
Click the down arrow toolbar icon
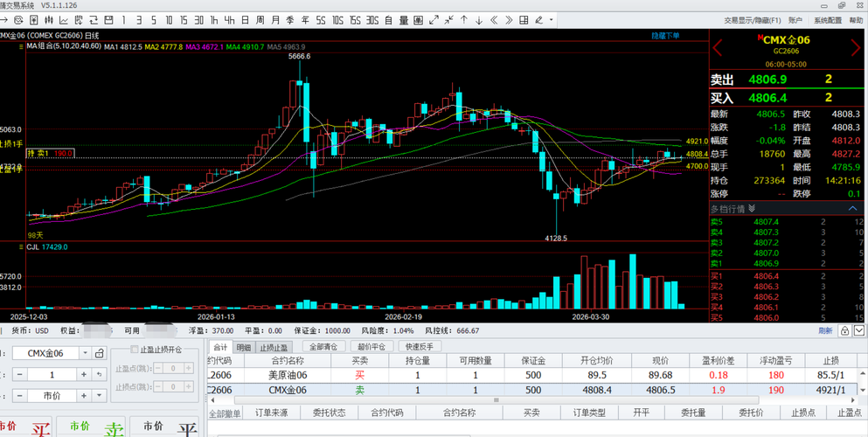[479, 20]
